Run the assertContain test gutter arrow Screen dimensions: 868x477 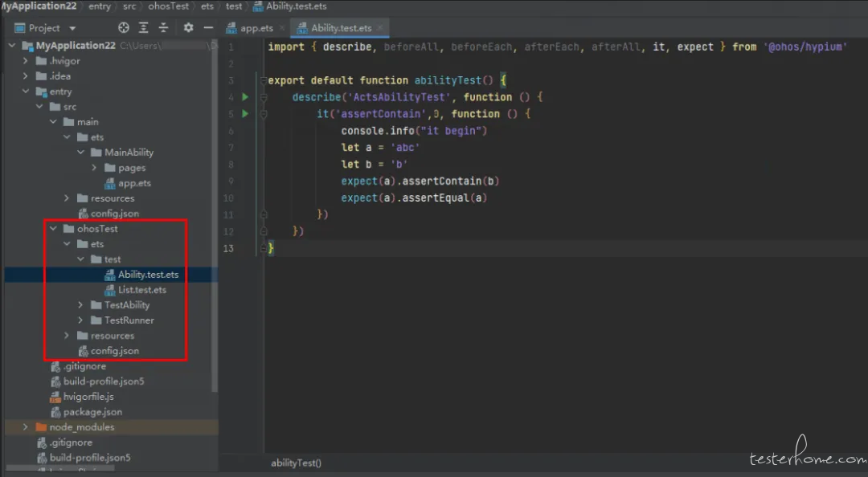(245, 114)
